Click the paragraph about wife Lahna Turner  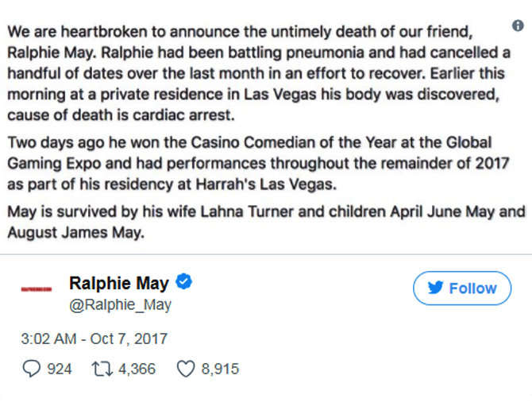pos(266,222)
